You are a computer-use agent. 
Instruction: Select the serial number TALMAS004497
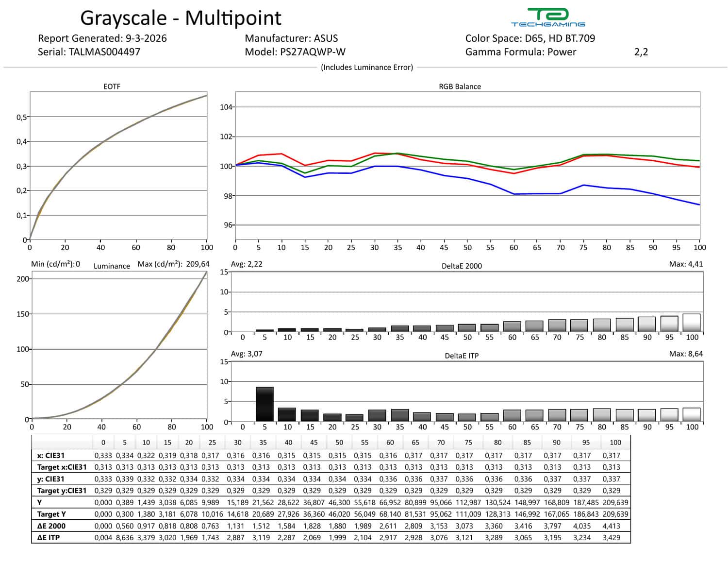tap(104, 52)
